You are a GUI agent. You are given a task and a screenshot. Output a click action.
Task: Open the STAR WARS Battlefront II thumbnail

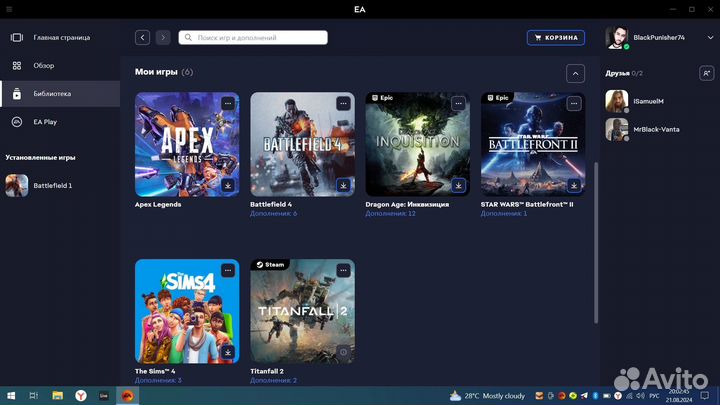[534, 144]
